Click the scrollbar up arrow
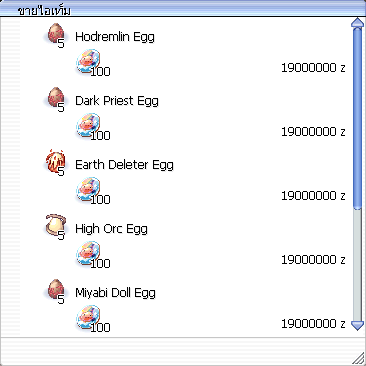 tap(358, 22)
